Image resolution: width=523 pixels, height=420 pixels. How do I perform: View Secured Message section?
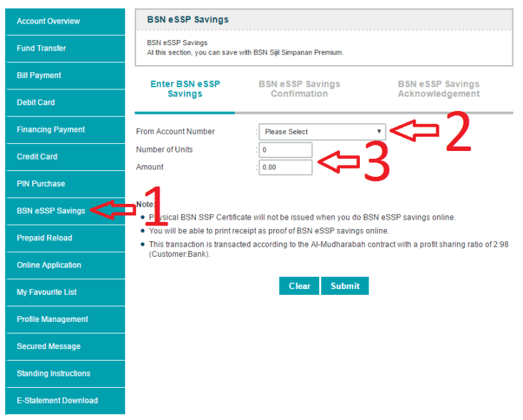[x=65, y=346]
